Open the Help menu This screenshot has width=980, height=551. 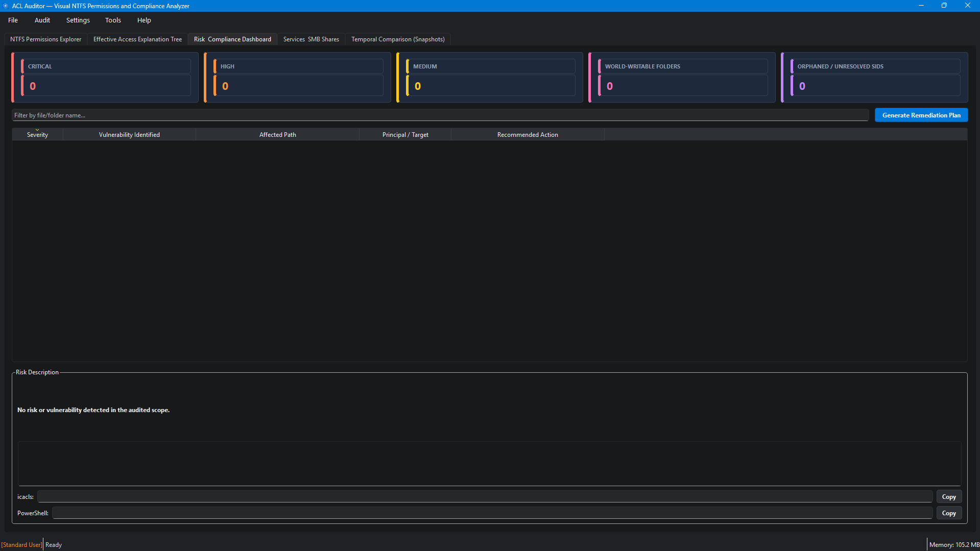[144, 20]
